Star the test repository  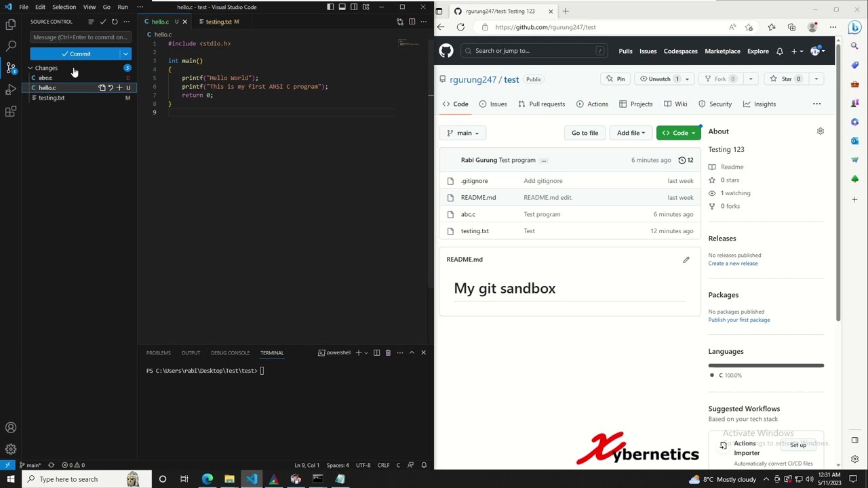click(787, 79)
